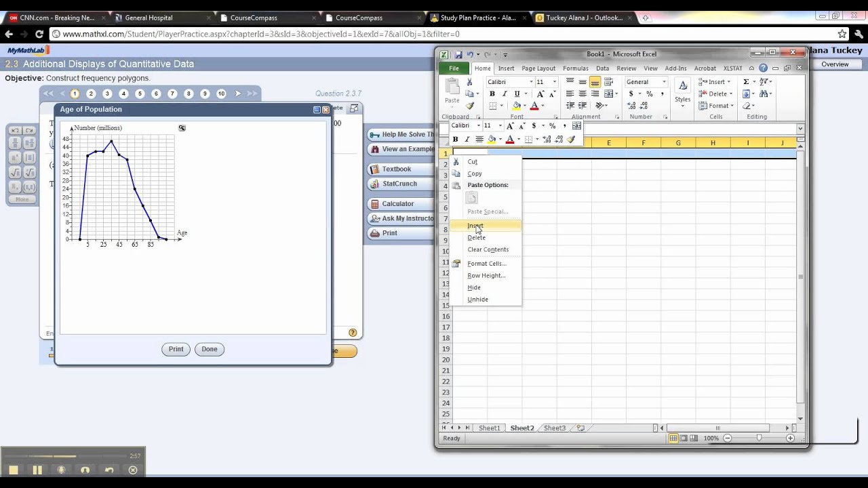Open the ribbon font size dropdown
868x488 pixels.
554,82
